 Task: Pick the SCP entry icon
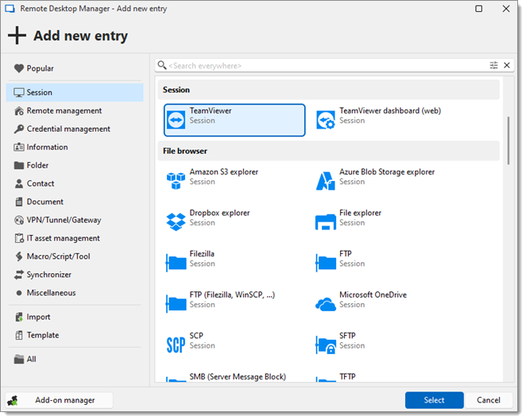[x=176, y=345]
